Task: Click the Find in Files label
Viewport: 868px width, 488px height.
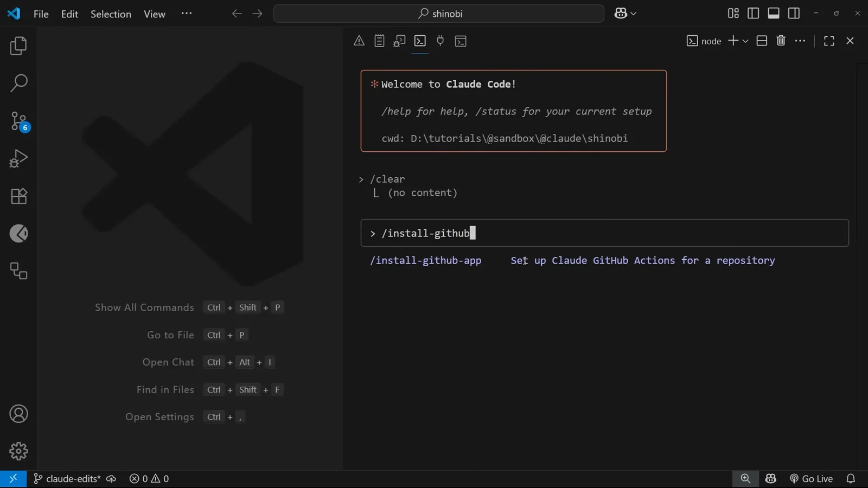Action: [165, 389]
